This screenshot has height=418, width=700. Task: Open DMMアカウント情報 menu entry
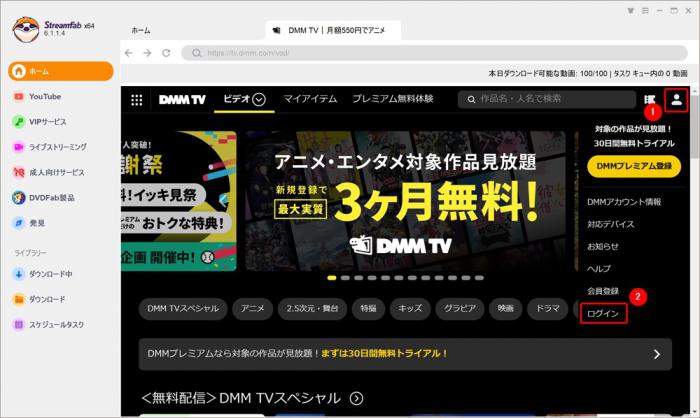(624, 202)
